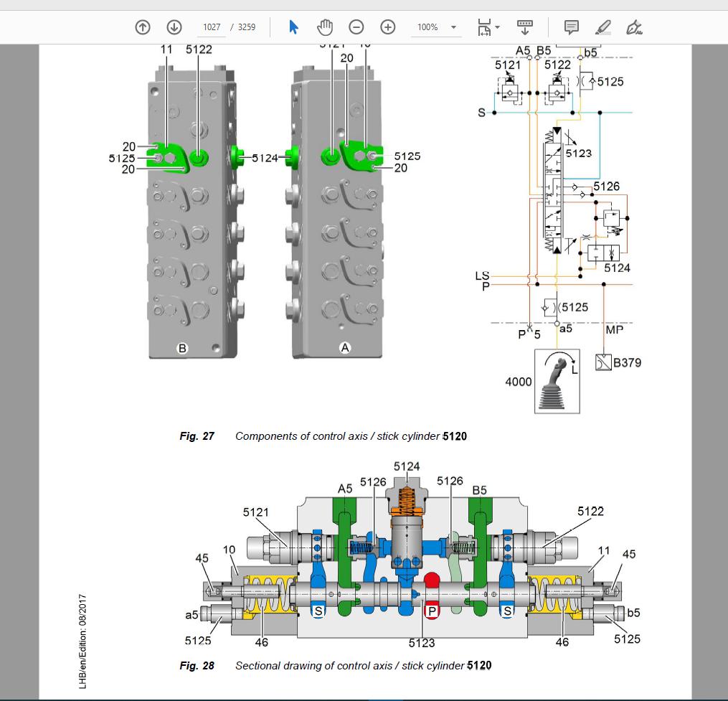728x701 pixels.
Task: Zoom in with the plus button
Action: pos(388,27)
